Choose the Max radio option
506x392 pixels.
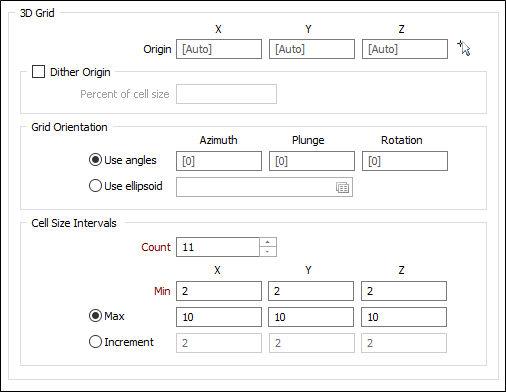pos(95,316)
